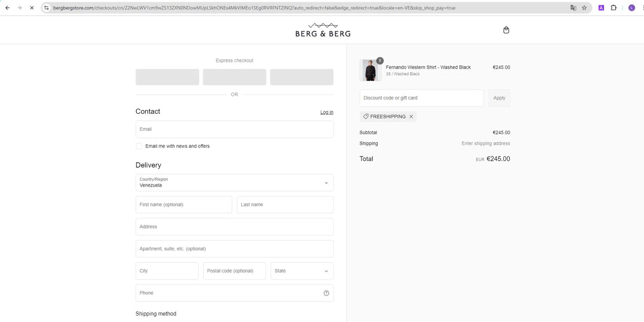This screenshot has height=322, width=644.
Task: Click the Contact heading
Action: 148,111
